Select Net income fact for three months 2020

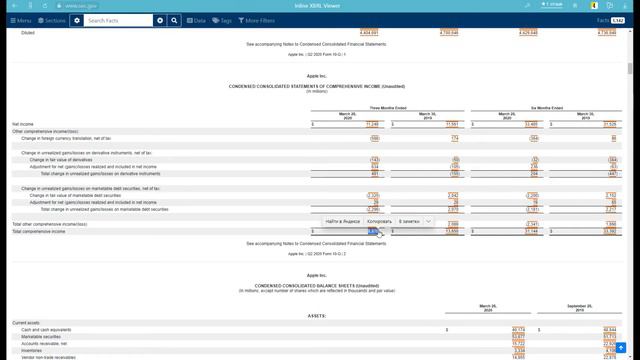coord(372,124)
